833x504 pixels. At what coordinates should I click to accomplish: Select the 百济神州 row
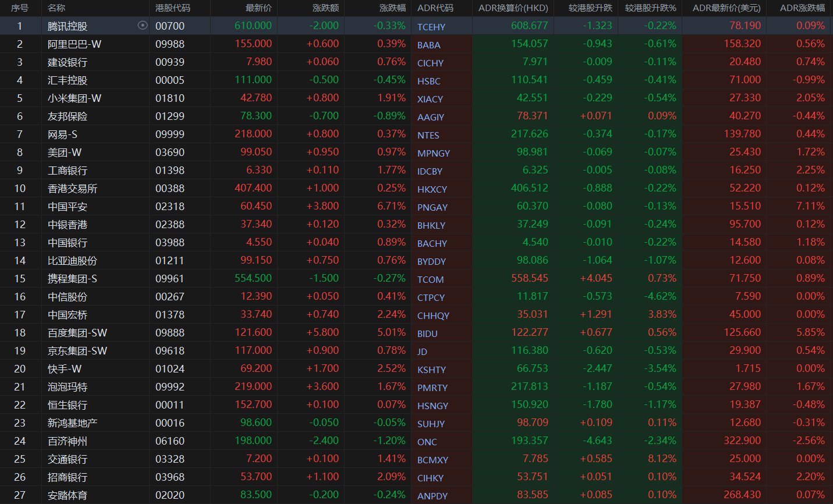click(x=68, y=441)
